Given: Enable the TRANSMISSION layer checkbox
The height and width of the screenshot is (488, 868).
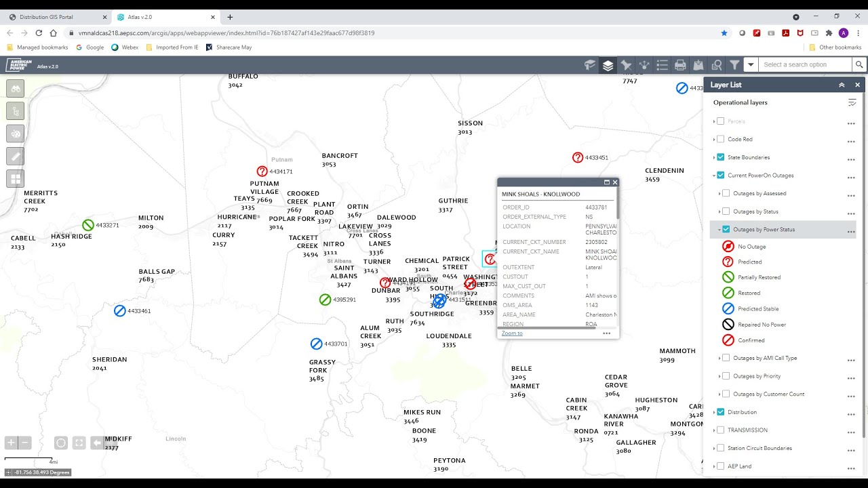Looking at the screenshot, I should pos(721,430).
